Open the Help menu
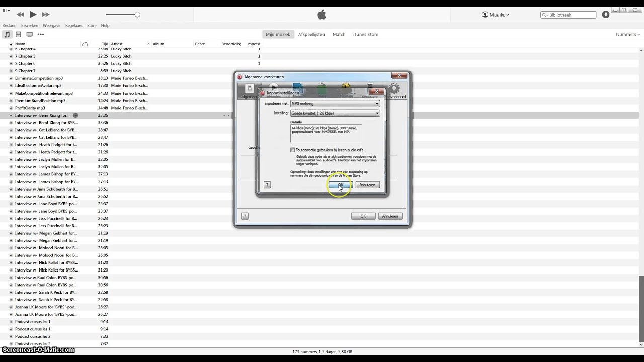Image resolution: width=644 pixels, height=362 pixels. 105,26
